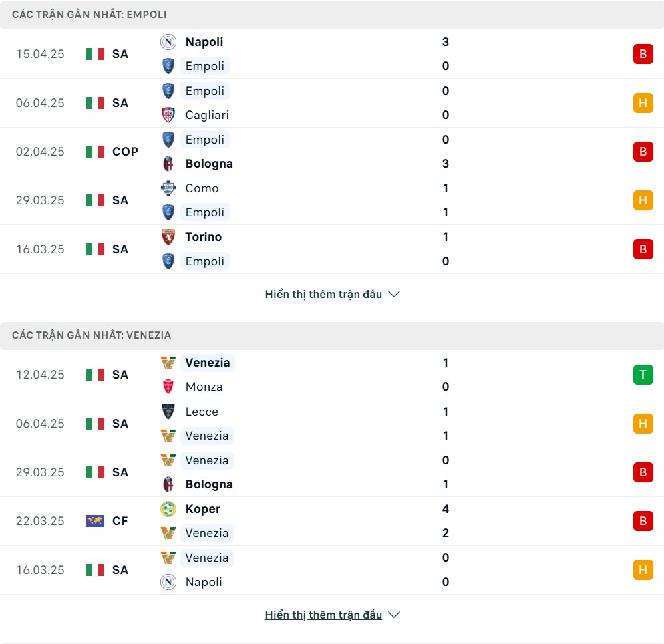Click the world flag icon beside CF
664x644 pixels.
point(95,521)
